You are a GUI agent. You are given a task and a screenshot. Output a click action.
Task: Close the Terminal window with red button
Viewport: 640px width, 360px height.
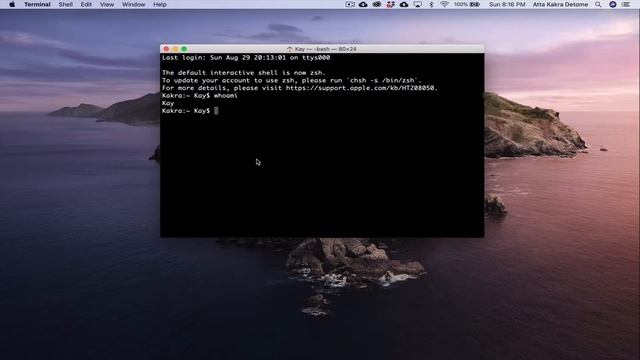(x=166, y=49)
